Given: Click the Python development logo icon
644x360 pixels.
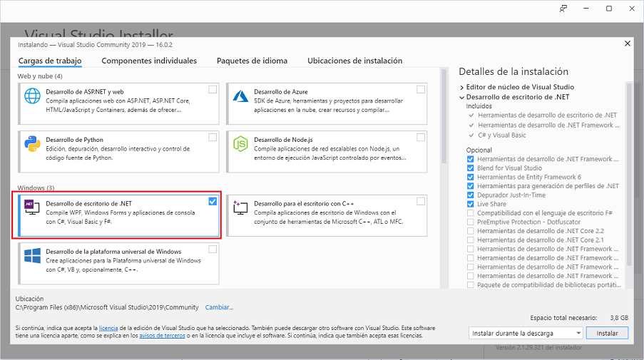Looking at the screenshot, I should pyautogui.click(x=32, y=143).
